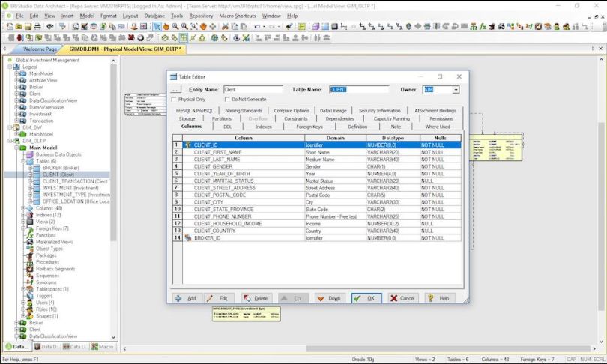This screenshot has width=607, height=364.
Task: Click the ellipsis button beside Entity Name
Action: (x=176, y=89)
